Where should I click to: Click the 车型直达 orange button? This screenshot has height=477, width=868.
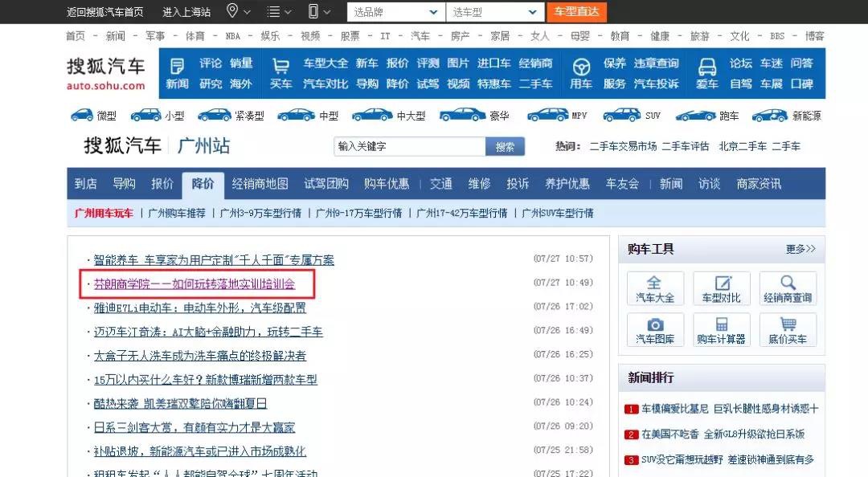click(576, 11)
